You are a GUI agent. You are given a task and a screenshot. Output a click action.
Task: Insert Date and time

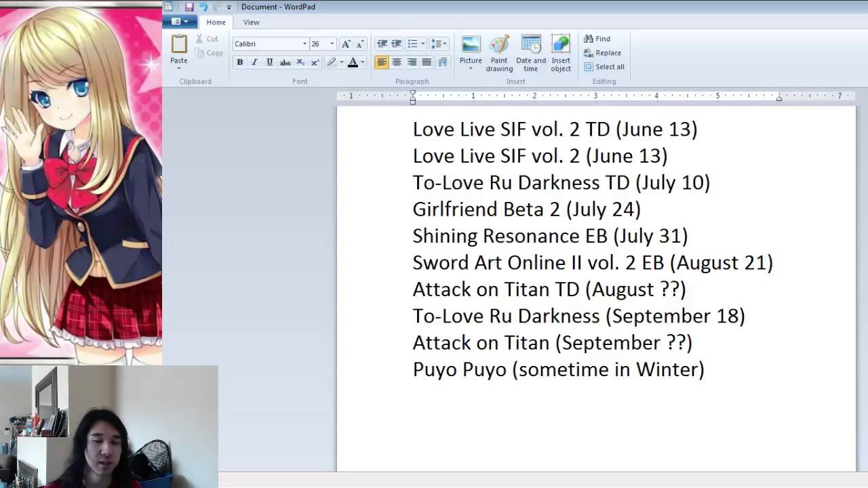click(x=531, y=53)
